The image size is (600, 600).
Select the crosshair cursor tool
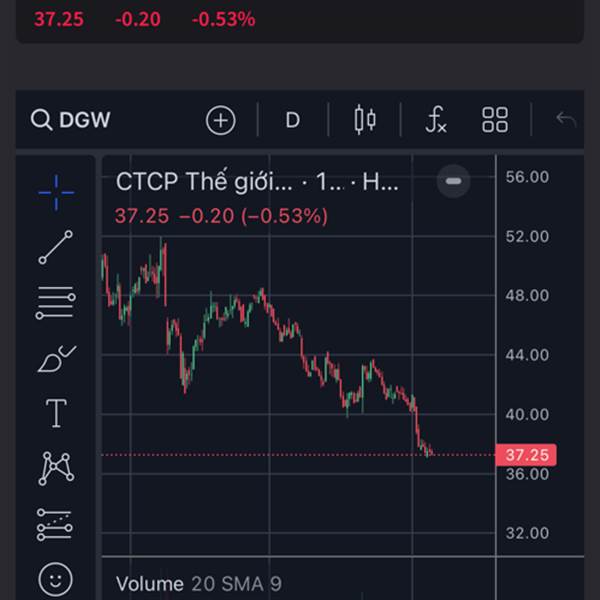tap(56, 191)
